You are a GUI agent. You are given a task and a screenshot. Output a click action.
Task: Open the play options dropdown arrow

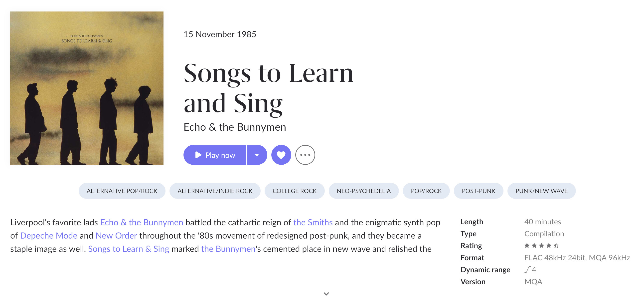(257, 155)
